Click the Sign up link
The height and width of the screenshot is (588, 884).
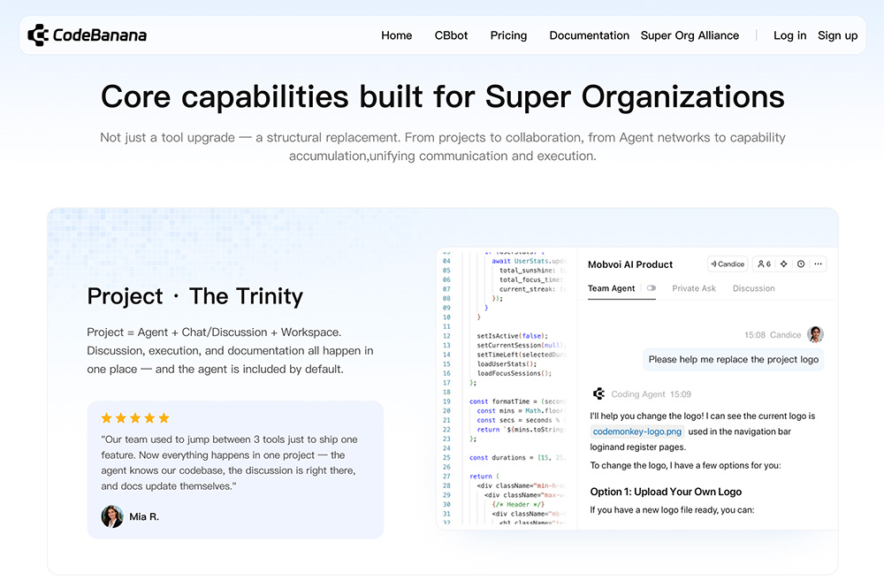click(x=837, y=35)
